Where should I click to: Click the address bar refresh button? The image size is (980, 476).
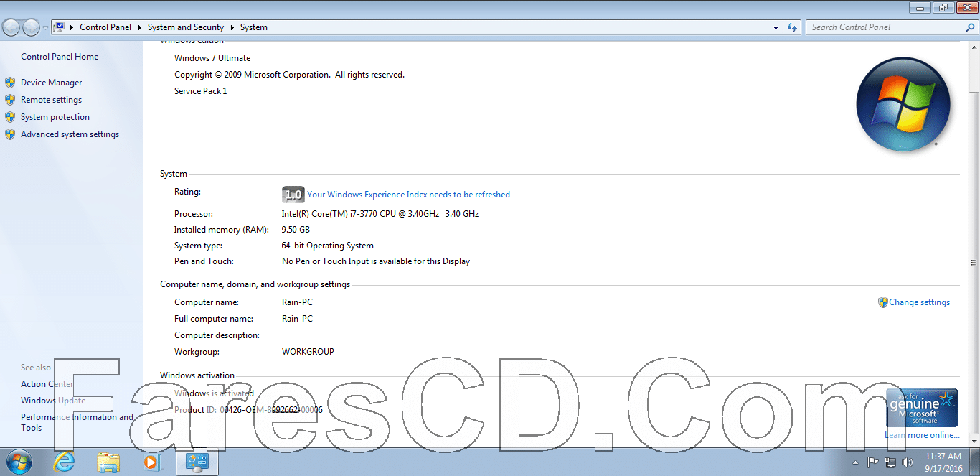(792, 27)
